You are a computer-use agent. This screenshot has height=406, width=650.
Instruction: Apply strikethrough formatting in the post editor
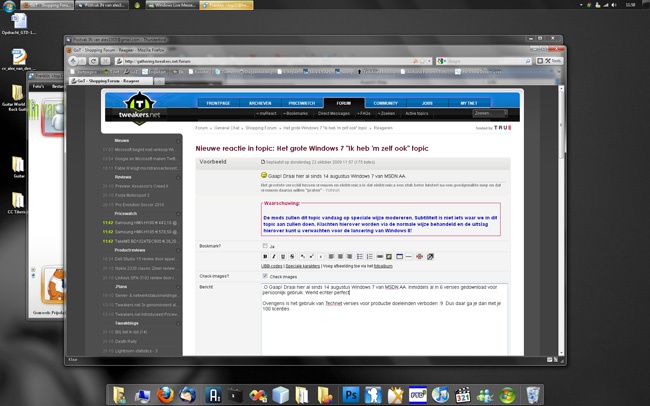click(x=292, y=257)
